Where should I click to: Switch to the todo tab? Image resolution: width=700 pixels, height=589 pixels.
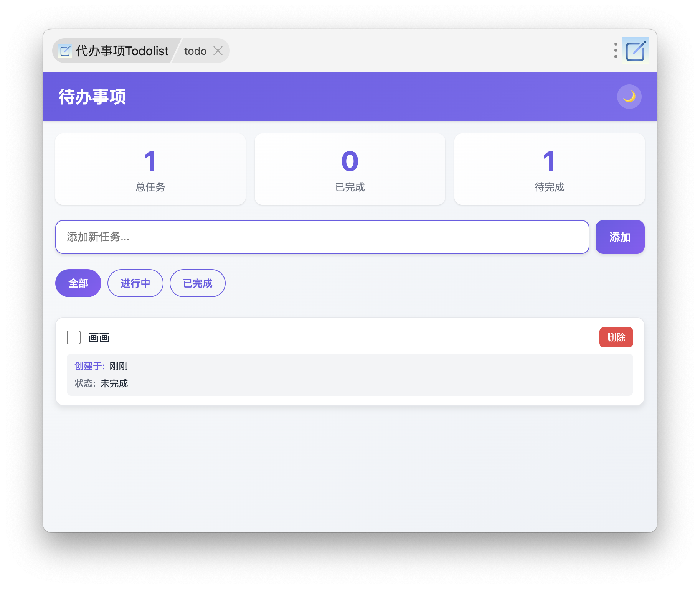pyautogui.click(x=195, y=51)
